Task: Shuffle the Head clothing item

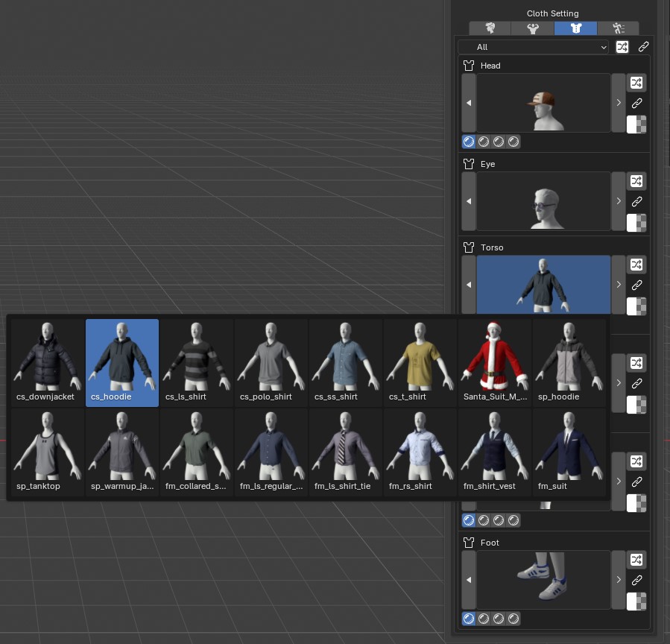Action: coord(636,83)
